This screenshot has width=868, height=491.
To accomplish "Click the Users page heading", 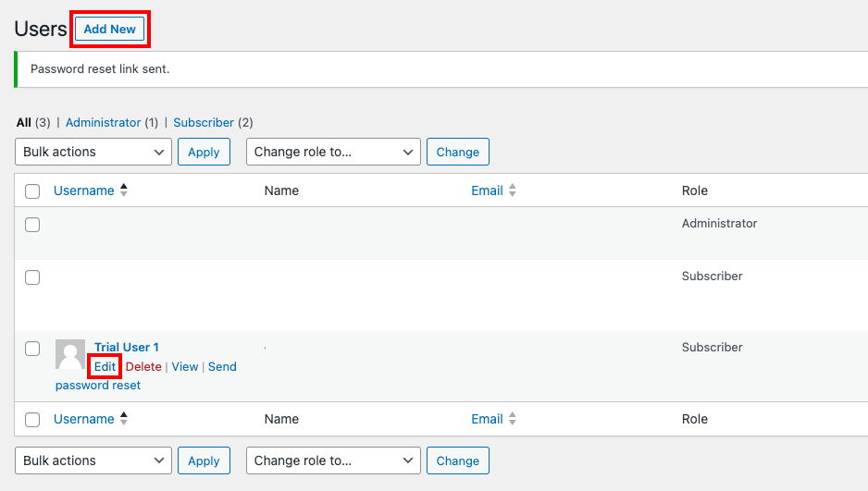I will (41, 29).
